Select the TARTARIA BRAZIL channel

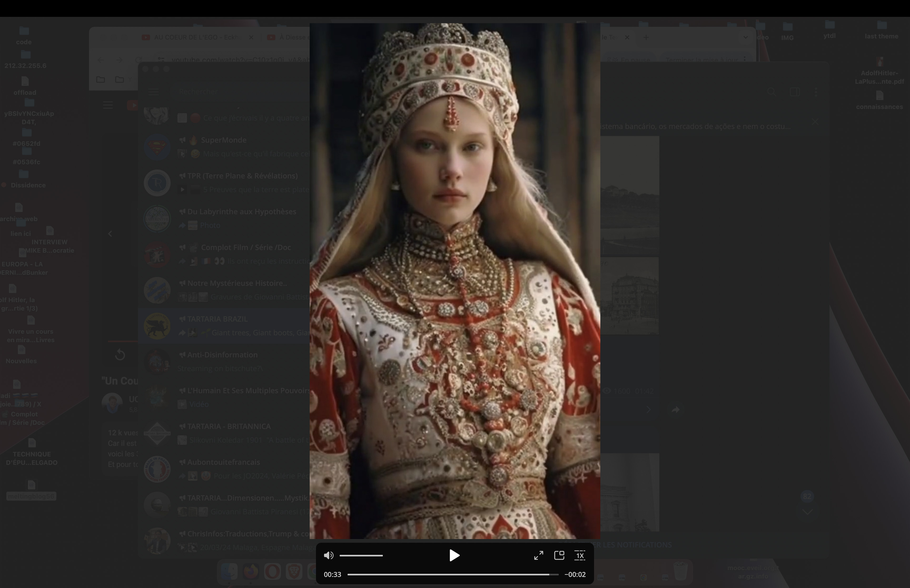(x=224, y=326)
